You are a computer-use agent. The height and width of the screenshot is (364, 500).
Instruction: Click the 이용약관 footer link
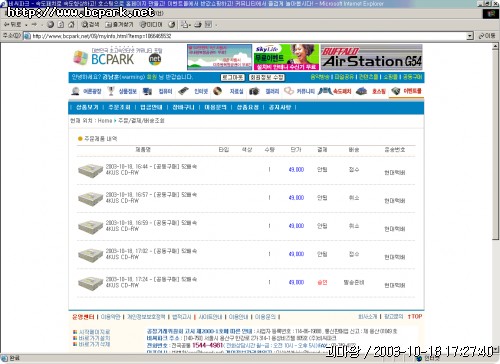[110, 317]
